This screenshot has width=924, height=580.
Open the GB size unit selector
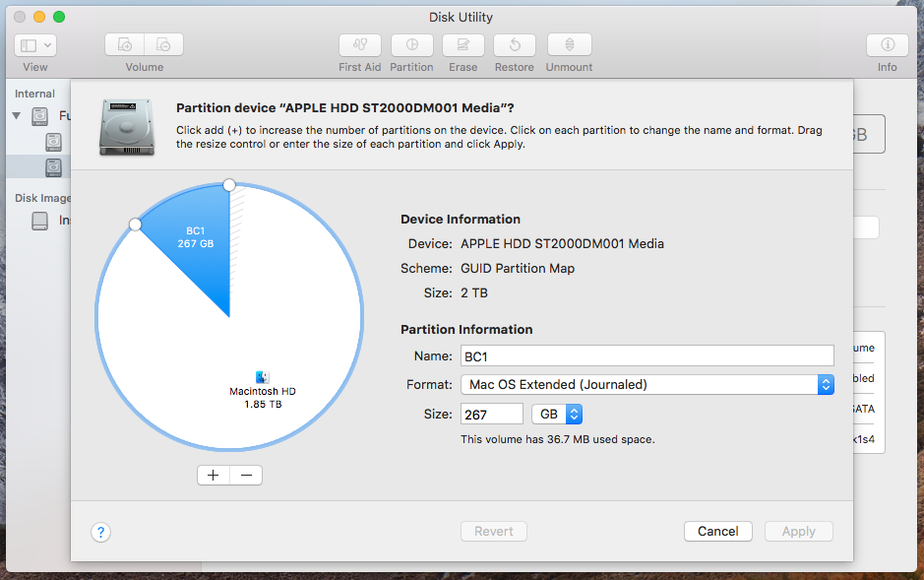point(556,414)
